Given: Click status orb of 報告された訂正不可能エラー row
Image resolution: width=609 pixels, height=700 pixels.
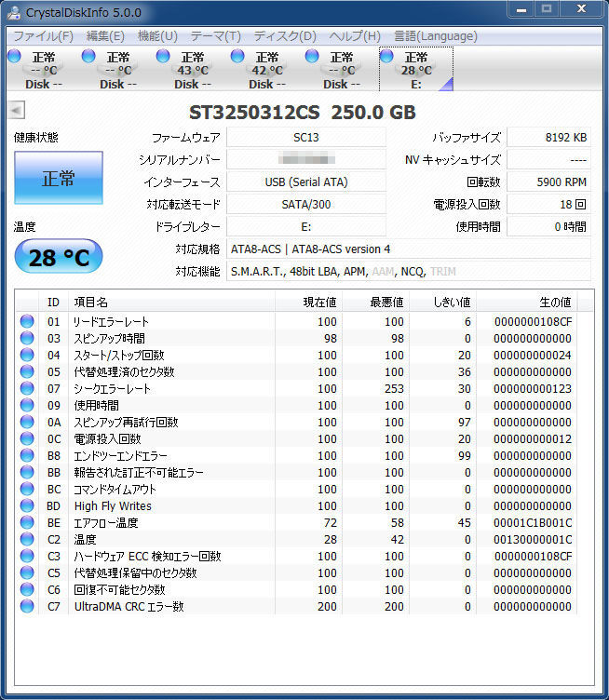Looking at the screenshot, I should click(x=27, y=472).
